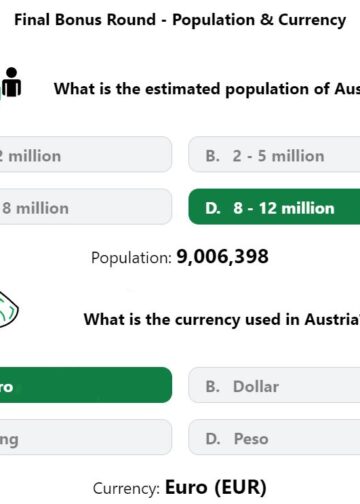Viewport: 360px width, 504px height.
Task: Select the answer ending in 2 million
Action: (86, 154)
